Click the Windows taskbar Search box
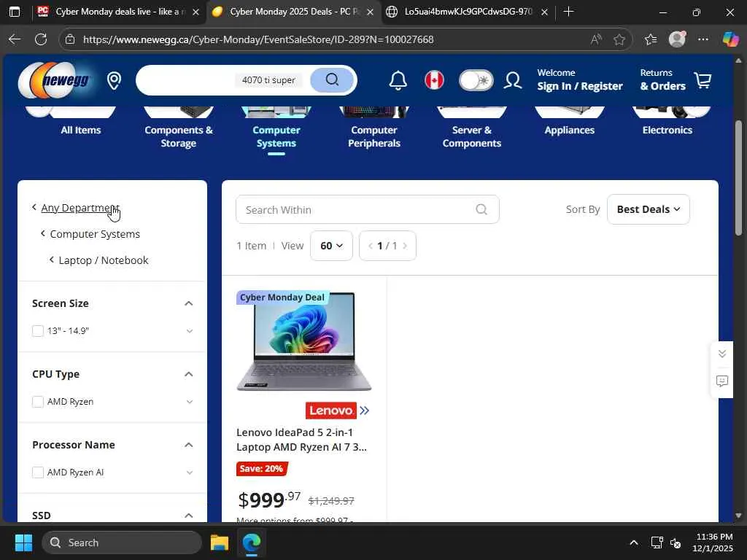The height and width of the screenshot is (560, 747). coord(122,542)
